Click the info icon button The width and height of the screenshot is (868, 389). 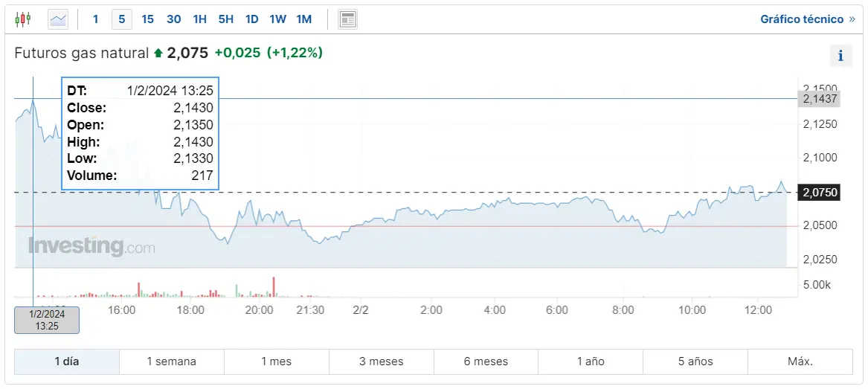(x=840, y=55)
